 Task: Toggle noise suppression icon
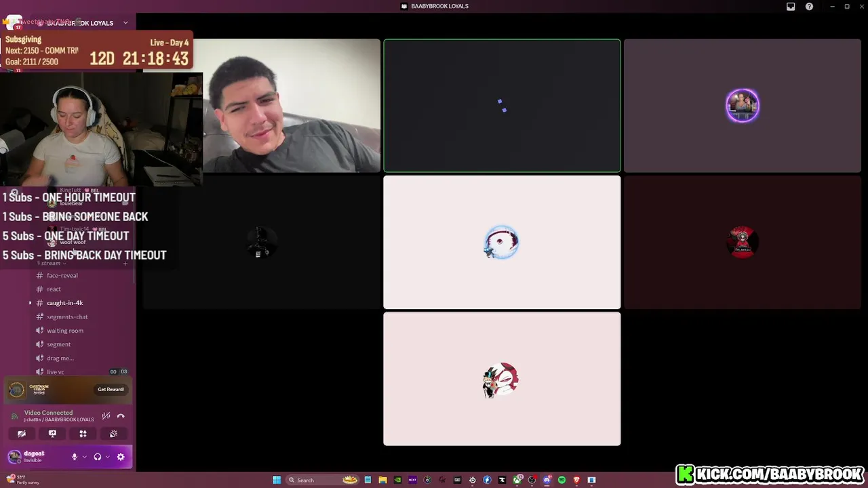(x=106, y=416)
